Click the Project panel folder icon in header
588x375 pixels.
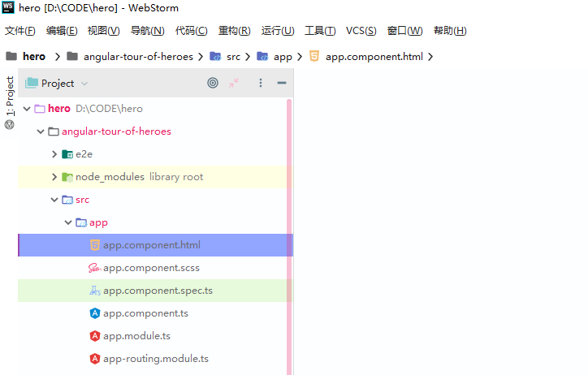pyautogui.click(x=32, y=83)
